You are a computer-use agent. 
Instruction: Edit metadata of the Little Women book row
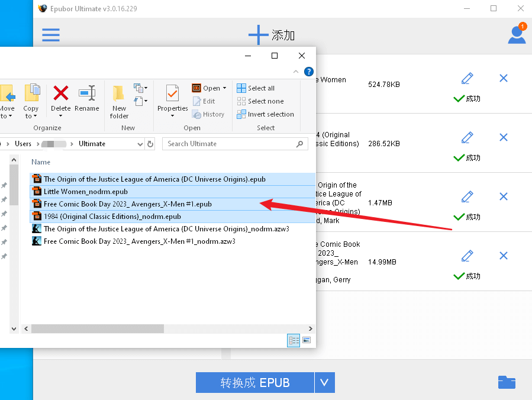click(x=467, y=78)
